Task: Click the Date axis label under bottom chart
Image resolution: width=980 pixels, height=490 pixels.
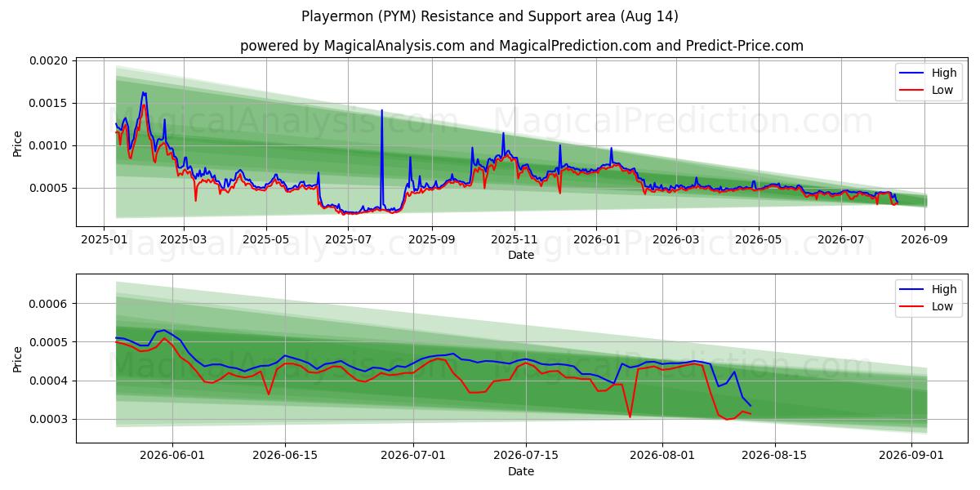Action: [x=521, y=472]
